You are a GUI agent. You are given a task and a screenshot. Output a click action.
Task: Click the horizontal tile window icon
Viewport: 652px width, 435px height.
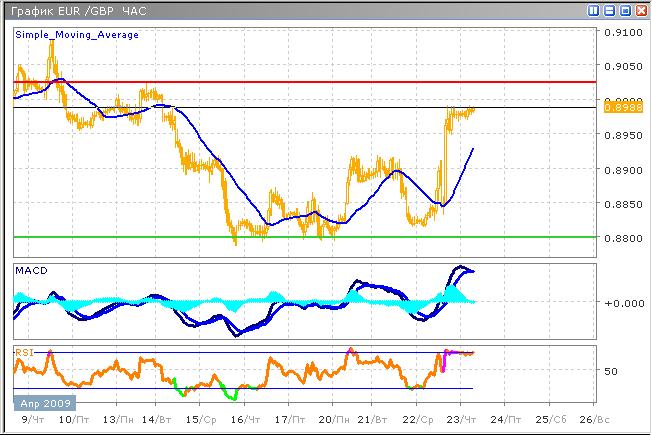610,10
